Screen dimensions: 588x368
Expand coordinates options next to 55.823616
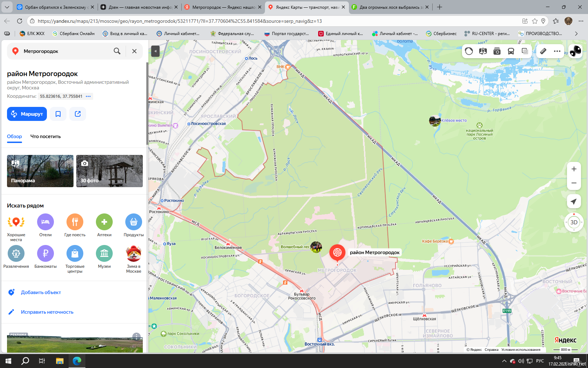pyautogui.click(x=88, y=96)
